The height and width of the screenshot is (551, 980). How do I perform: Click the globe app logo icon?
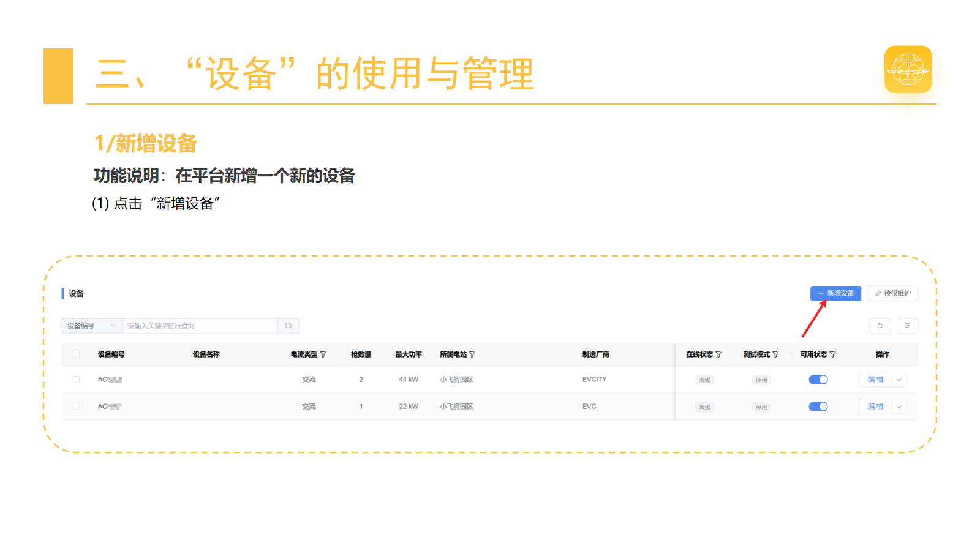tap(908, 70)
